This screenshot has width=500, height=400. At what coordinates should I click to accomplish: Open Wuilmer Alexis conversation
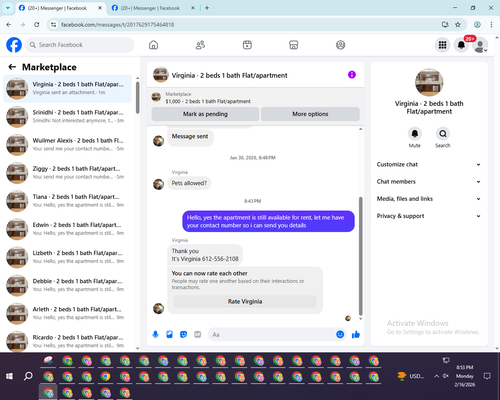(67, 145)
